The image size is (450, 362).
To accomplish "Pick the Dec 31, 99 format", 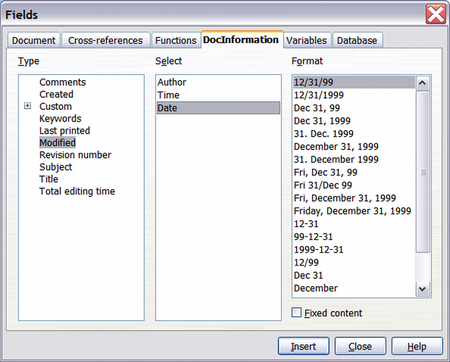I will coord(354,108).
